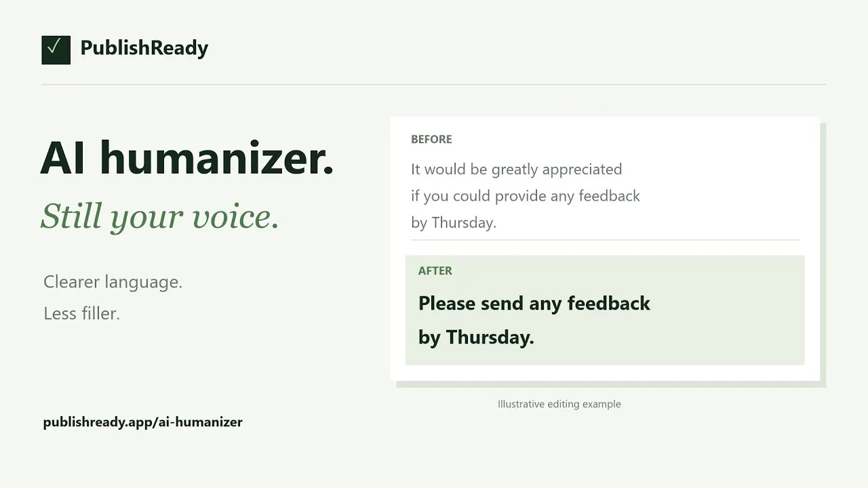Click the "Still your voice." tagline
868x488 pixels.
point(160,217)
